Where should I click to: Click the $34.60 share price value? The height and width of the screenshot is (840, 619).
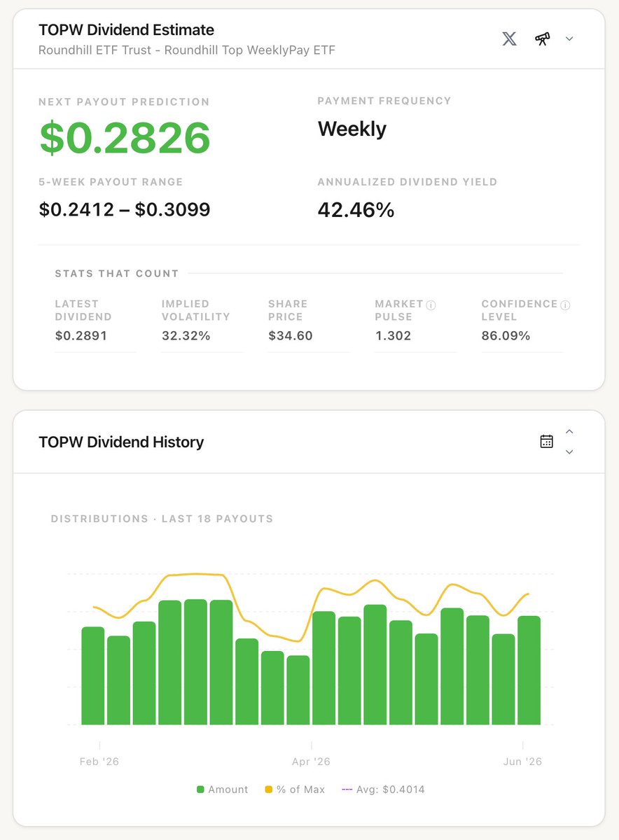[x=291, y=336]
